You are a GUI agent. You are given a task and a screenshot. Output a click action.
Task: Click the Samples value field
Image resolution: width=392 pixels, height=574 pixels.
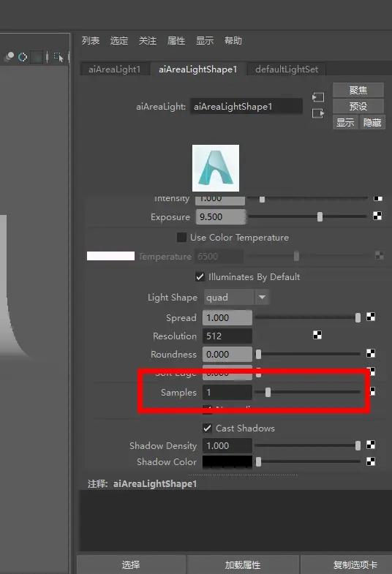click(x=227, y=392)
